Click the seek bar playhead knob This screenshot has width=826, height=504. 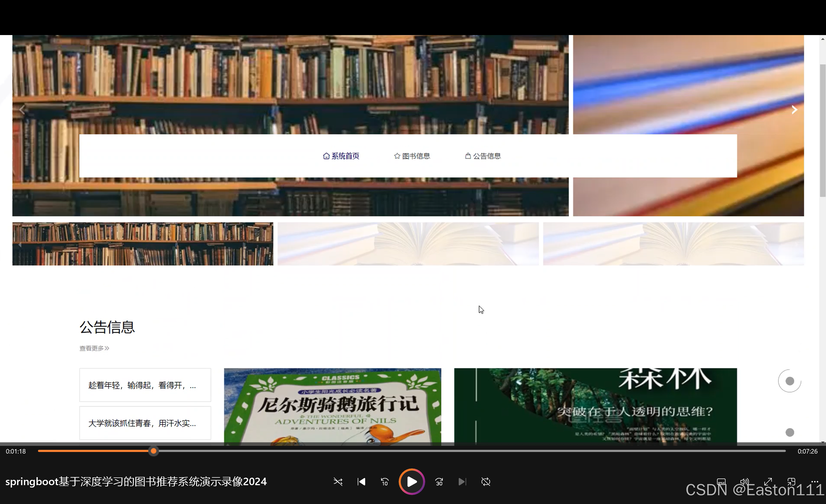pyautogui.click(x=154, y=451)
